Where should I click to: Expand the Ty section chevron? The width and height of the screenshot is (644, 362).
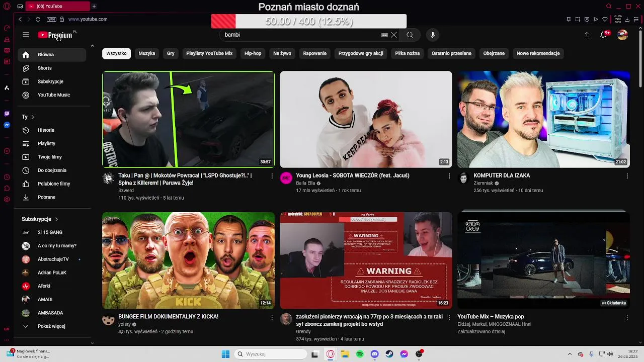pos(33,117)
